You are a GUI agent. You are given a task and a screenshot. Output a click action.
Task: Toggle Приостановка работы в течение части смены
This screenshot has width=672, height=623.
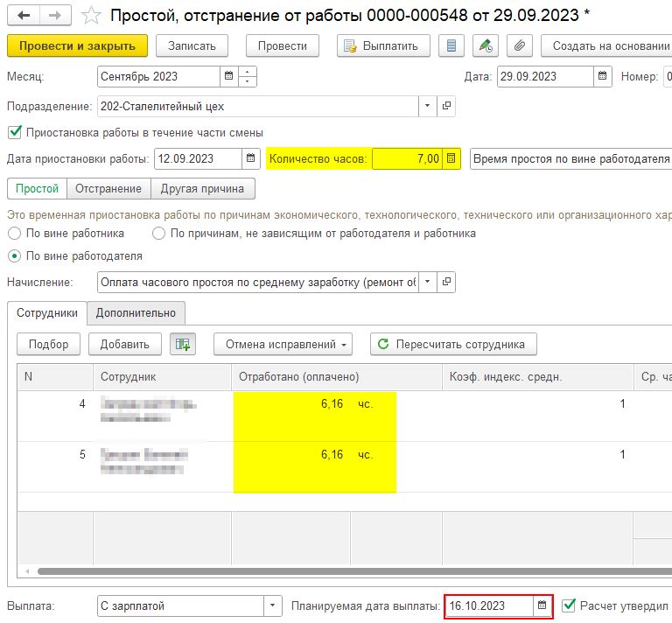[15, 132]
